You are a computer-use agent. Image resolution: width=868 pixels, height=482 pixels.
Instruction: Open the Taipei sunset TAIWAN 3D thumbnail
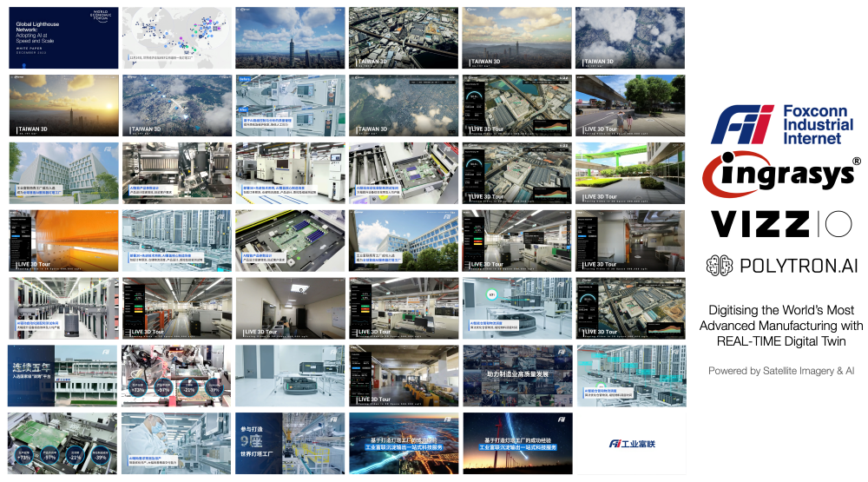63,106
